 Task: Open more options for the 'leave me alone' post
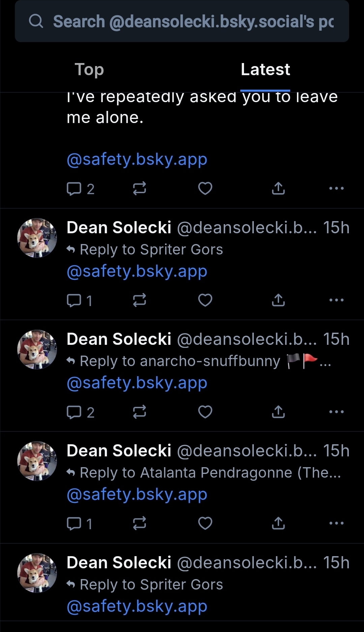click(x=336, y=188)
